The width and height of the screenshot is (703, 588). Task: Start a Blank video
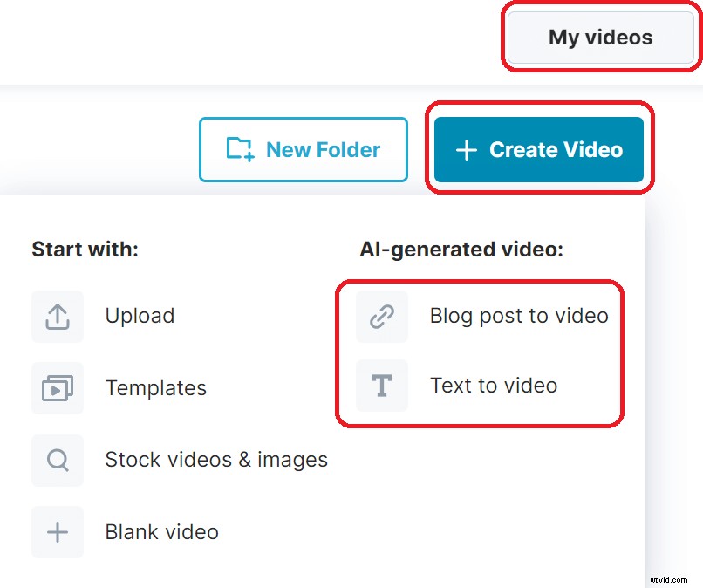pyautogui.click(x=161, y=532)
